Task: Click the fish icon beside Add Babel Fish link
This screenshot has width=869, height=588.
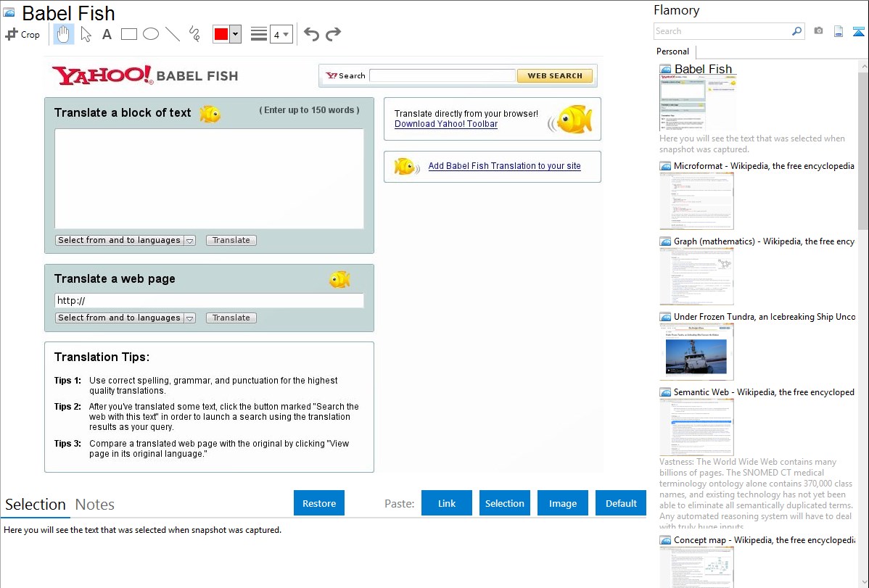Action: (x=406, y=166)
